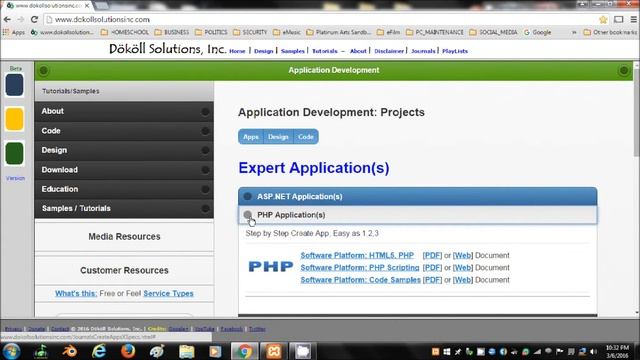Open the YouTube link in the footer

(204, 329)
